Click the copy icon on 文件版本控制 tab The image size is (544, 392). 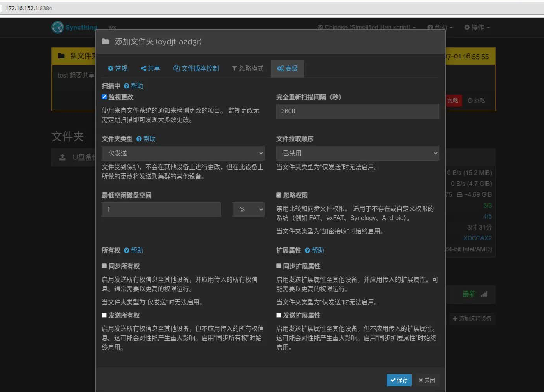pyautogui.click(x=177, y=68)
